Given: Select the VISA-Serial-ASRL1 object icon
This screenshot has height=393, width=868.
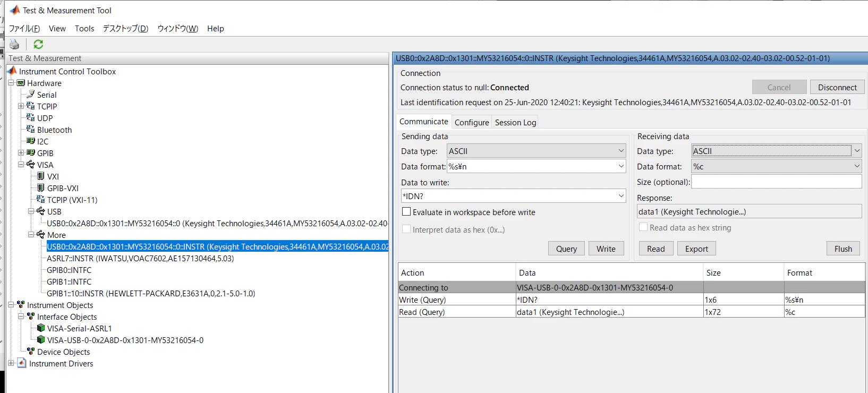Looking at the screenshot, I should click(41, 328).
